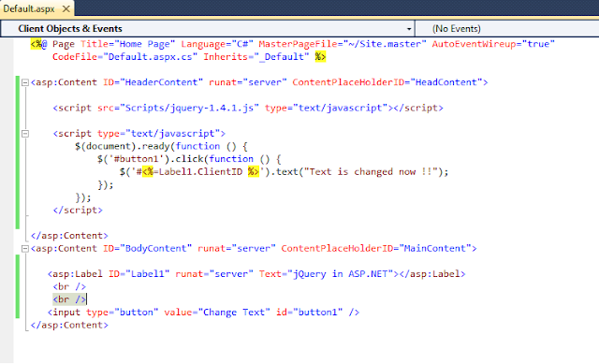
Task: Close the Default.aspx tab
Action: (x=66, y=8)
